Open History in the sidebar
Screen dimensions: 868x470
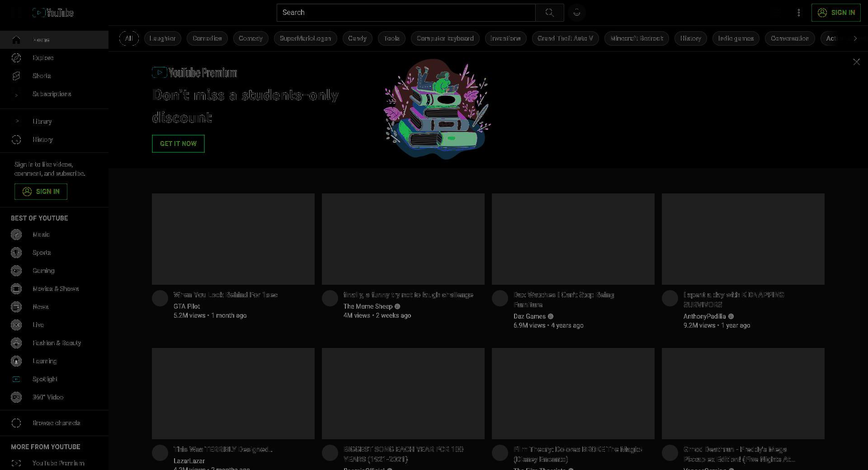[x=54, y=140]
